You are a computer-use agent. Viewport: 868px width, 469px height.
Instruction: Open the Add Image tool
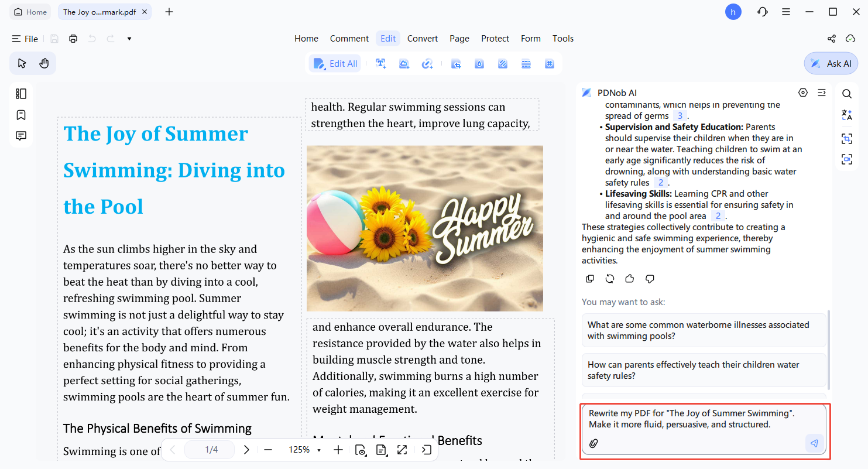coord(404,63)
